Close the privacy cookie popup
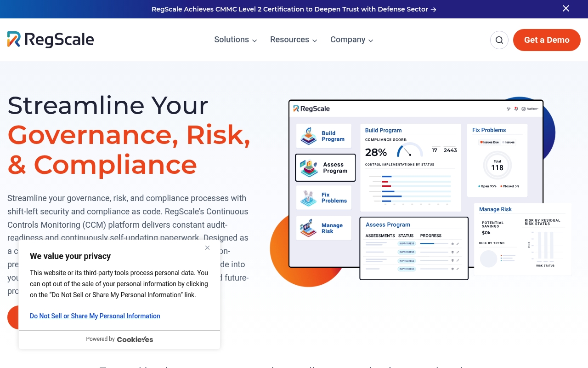Screen dimensions: 588x368 coord(207,247)
